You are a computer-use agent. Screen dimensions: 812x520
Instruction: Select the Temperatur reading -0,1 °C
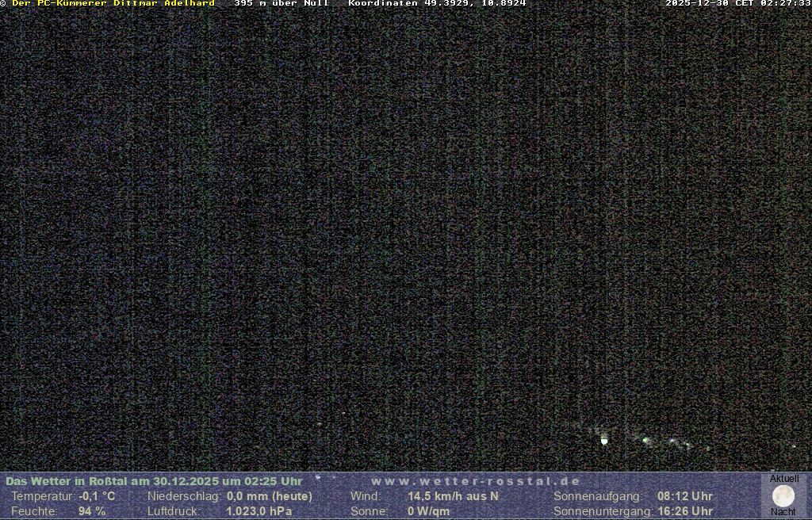[97, 496]
